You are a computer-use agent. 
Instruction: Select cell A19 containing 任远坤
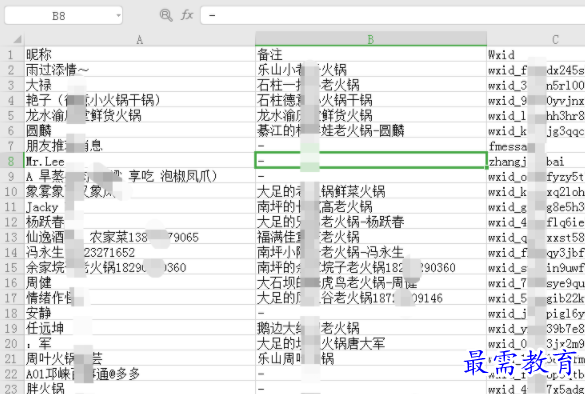point(140,328)
